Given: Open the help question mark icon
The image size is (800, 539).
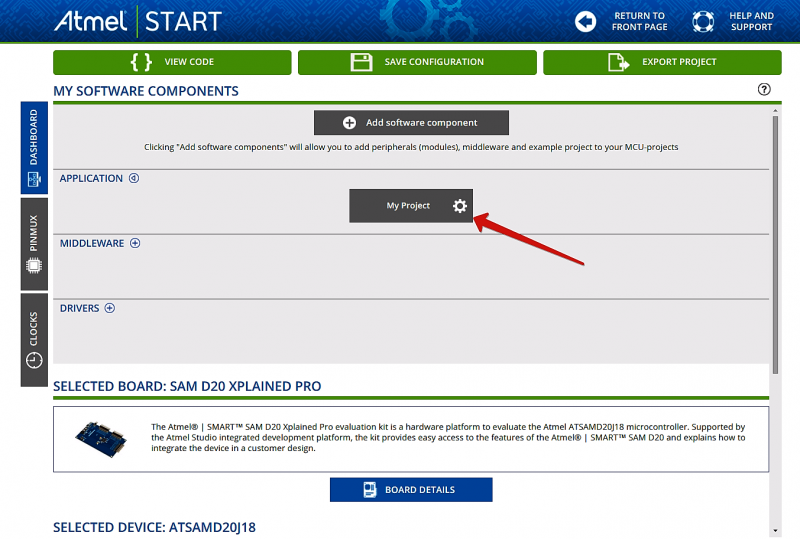Looking at the screenshot, I should 764,89.
